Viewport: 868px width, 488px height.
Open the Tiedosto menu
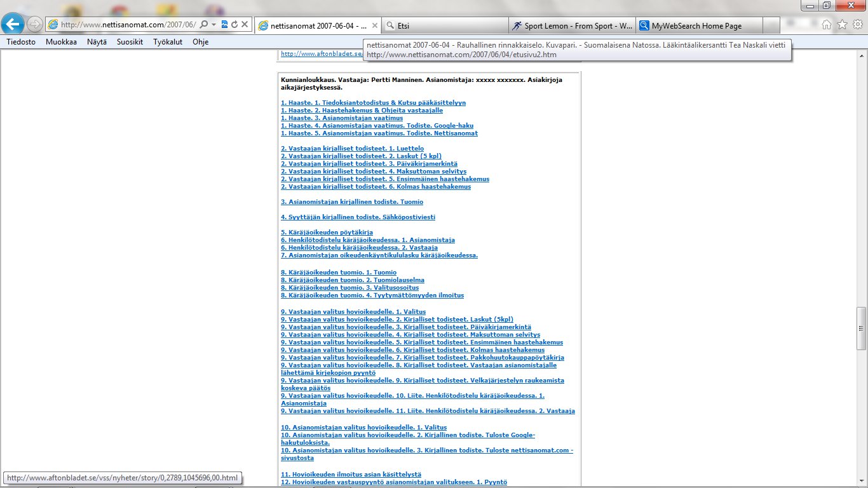coord(22,42)
